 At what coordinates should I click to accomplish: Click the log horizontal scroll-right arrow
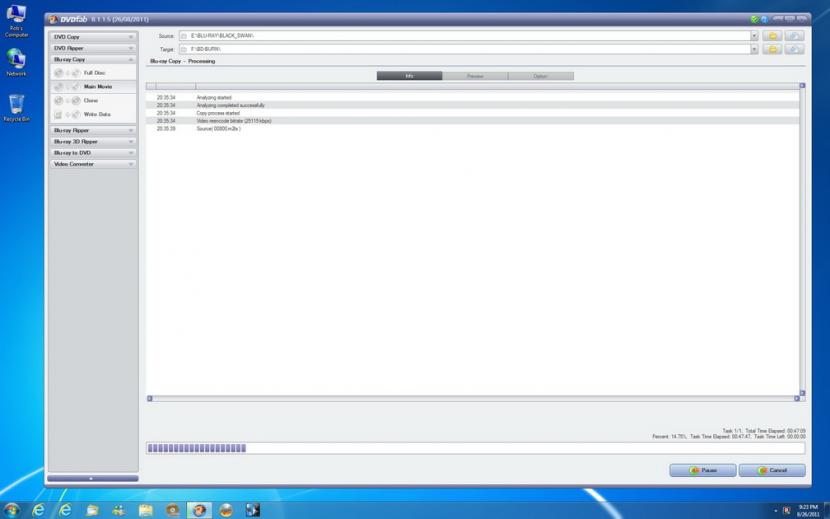pyautogui.click(x=796, y=398)
